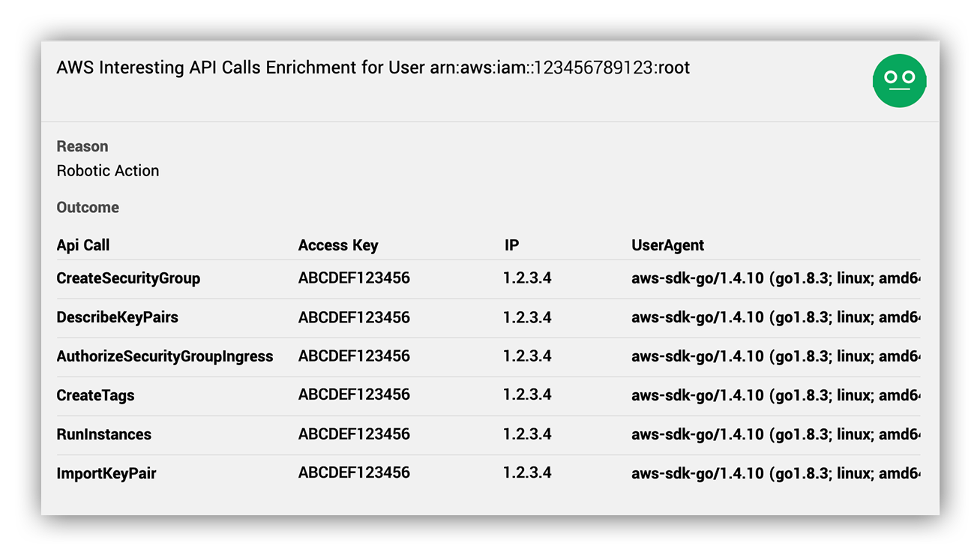The height and width of the screenshot is (558, 980).
Task: Click the Outcome section label
Action: (x=88, y=208)
